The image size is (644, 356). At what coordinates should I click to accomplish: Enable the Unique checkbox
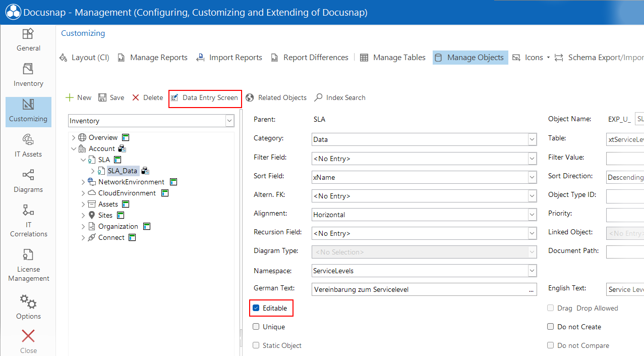click(256, 327)
